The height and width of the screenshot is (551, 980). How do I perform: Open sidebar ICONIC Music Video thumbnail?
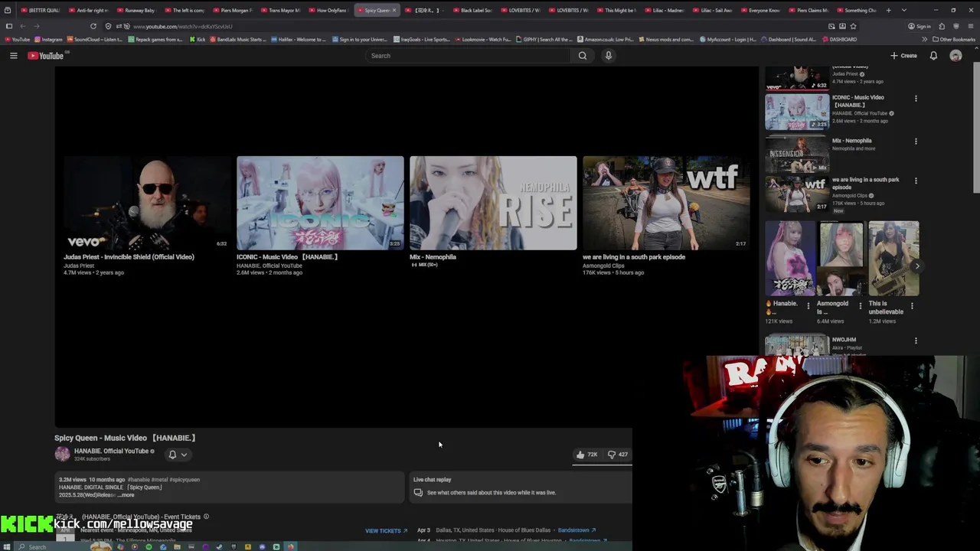pyautogui.click(x=797, y=112)
